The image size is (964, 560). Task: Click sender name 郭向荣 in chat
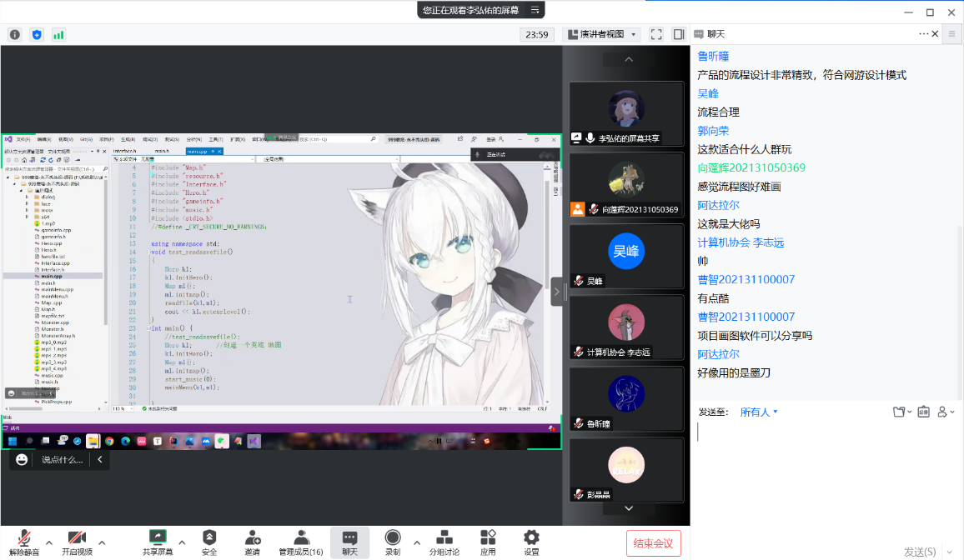713,131
